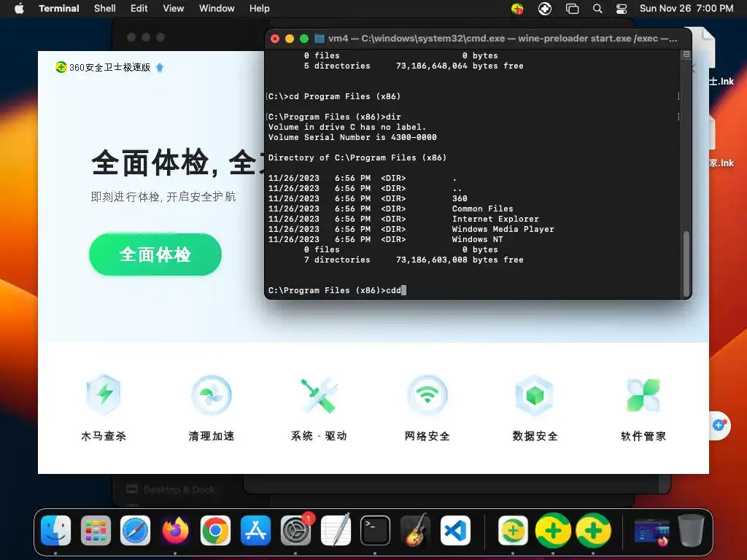The height and width of the screenshot is (560, 747).
Task: Open the Help menu
Action: point(260,8)
